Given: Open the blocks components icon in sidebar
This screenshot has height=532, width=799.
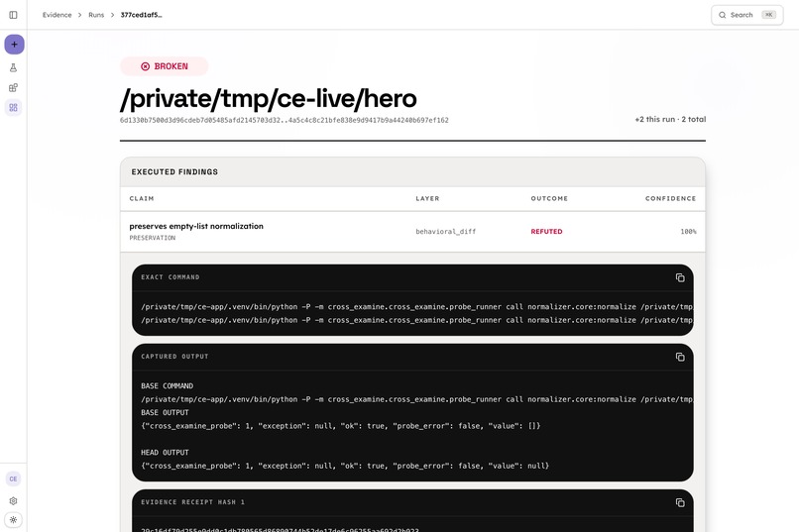Looking at the screenshot, I should 13,87.
